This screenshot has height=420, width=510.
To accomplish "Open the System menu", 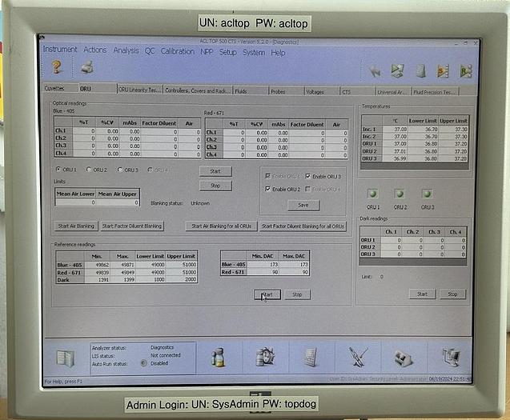I will [x=254, y=52].
